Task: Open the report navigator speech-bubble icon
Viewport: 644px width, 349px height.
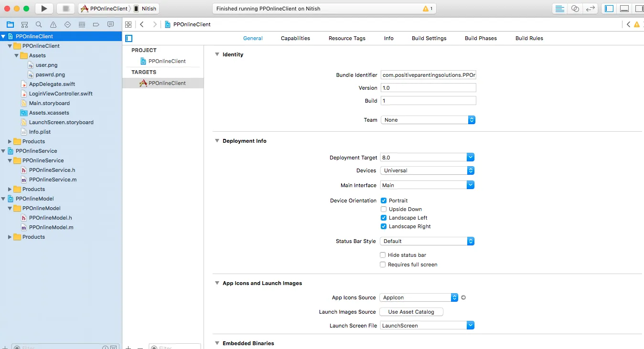Action: [110, 24]
